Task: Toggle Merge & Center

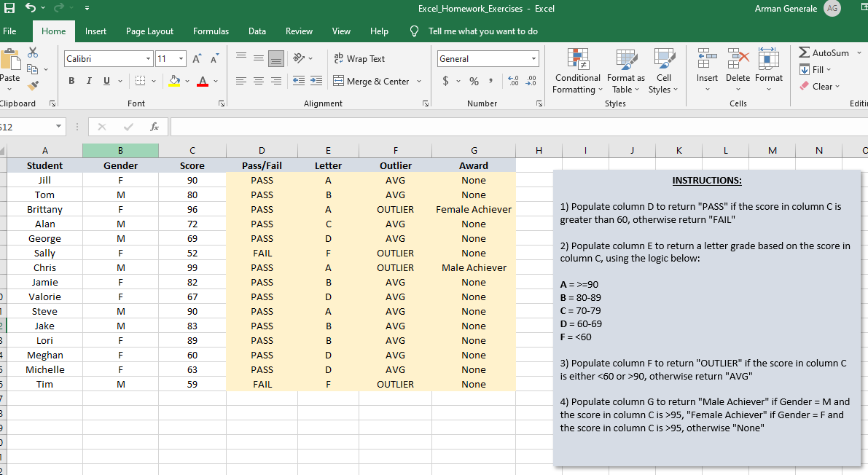Action: pyautogui.click(x=371, y=81)
